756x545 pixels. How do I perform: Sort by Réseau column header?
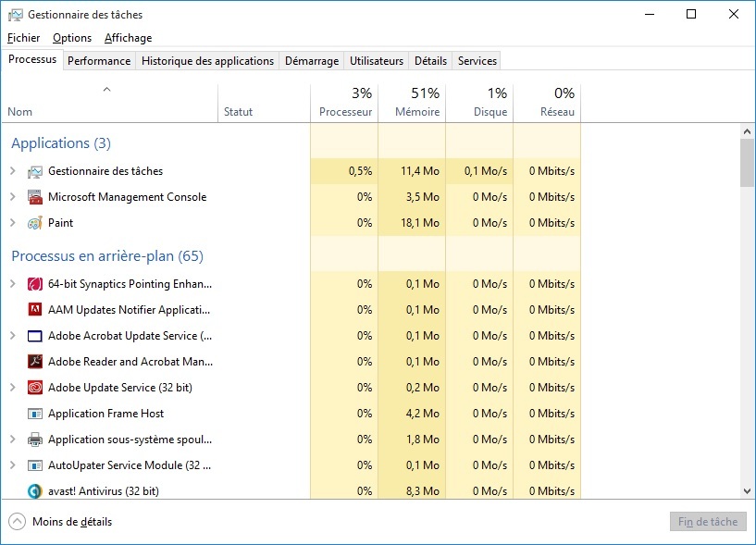547,104
